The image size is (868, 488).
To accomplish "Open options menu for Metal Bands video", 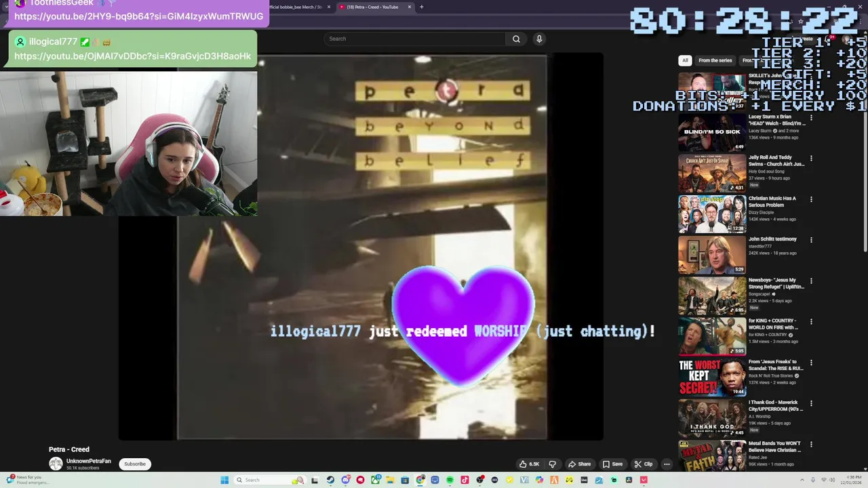I will click(811, 444).
